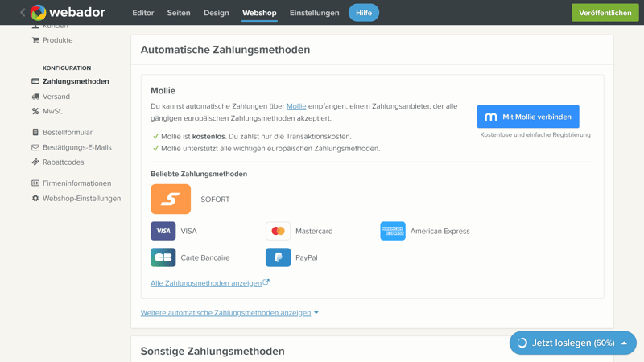Expand the Jetzt loslegen progress panel
The width and height of the screenshot is (644, 362).
click(x=572, y=343)
